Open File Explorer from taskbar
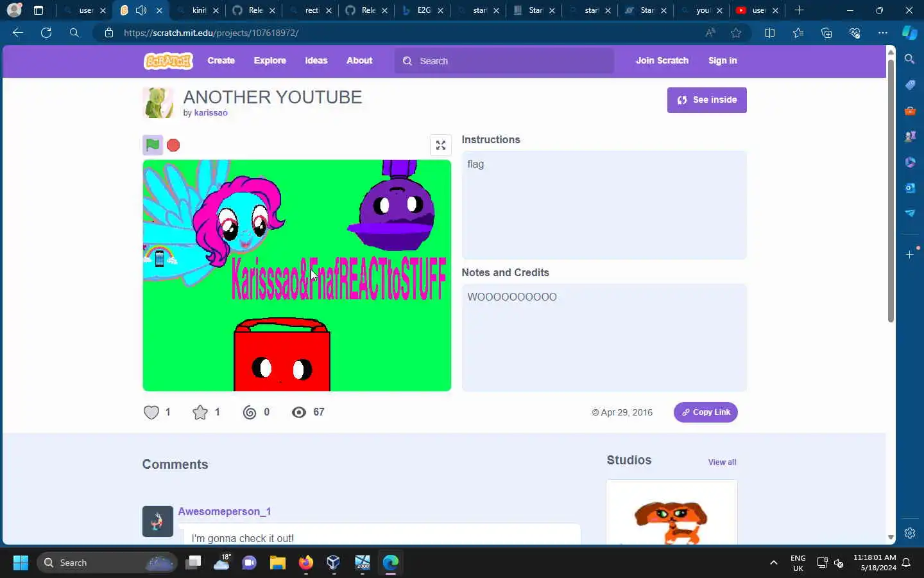This screenshot has width=924, height=578. tap(277, 563)
